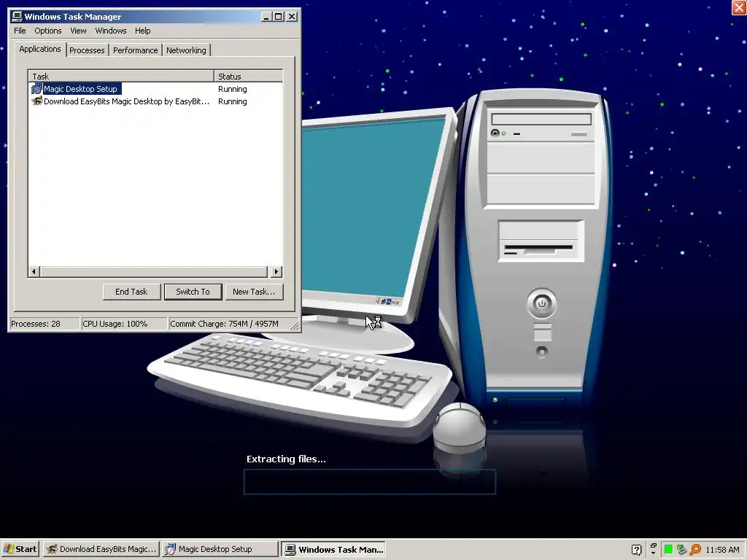The image size is (747, 560).
Task: Open the desktop toolbar dropdown arrow in the taskbar
Action: (x=653, y=554)
